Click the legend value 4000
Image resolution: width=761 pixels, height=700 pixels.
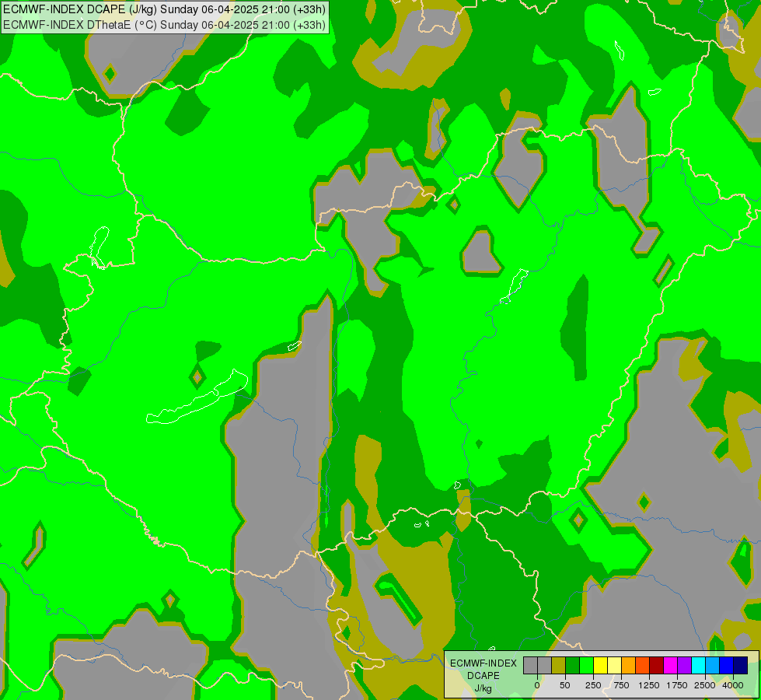coord(733,685)
